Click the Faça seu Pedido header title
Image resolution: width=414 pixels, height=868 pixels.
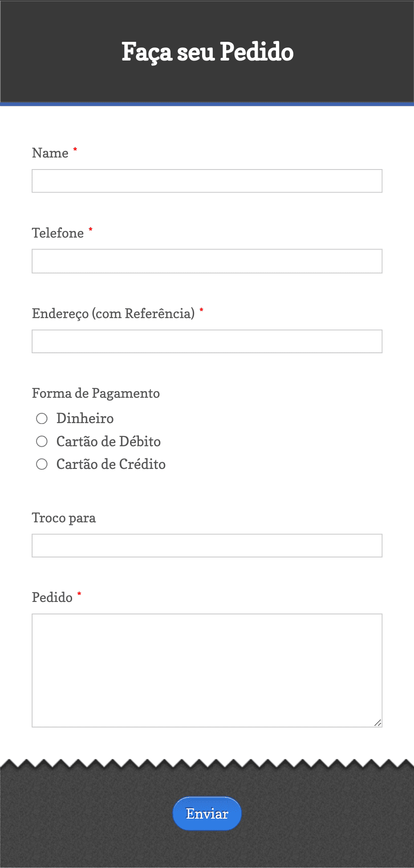tap(207, 52)
